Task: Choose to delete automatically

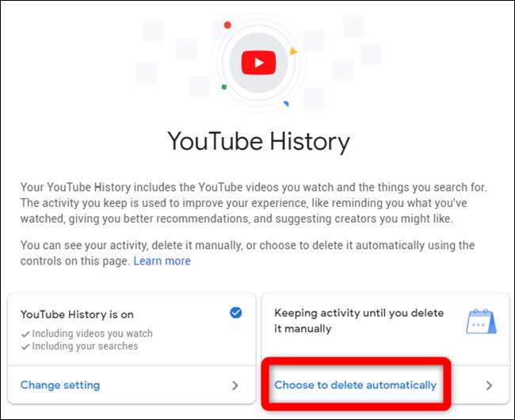Action: [355, 385]
